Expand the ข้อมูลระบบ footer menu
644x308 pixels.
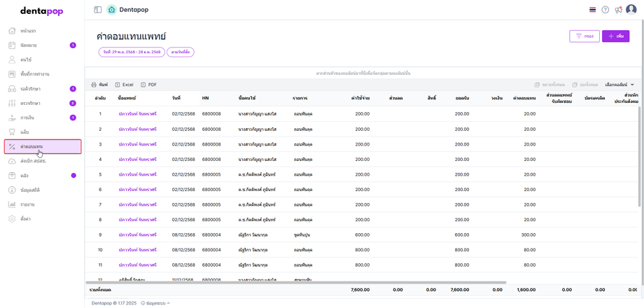coord(155,303)
